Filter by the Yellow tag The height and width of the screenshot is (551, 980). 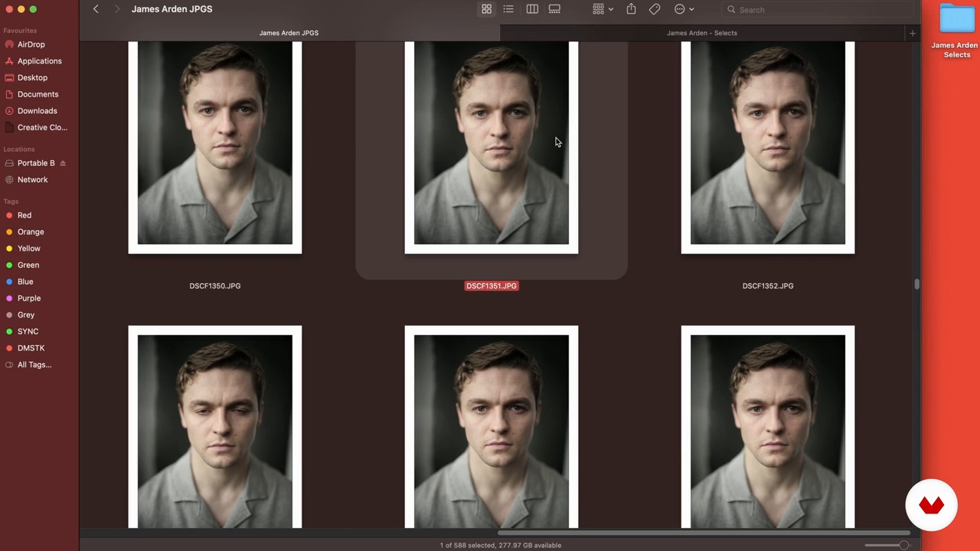(29, 249)
